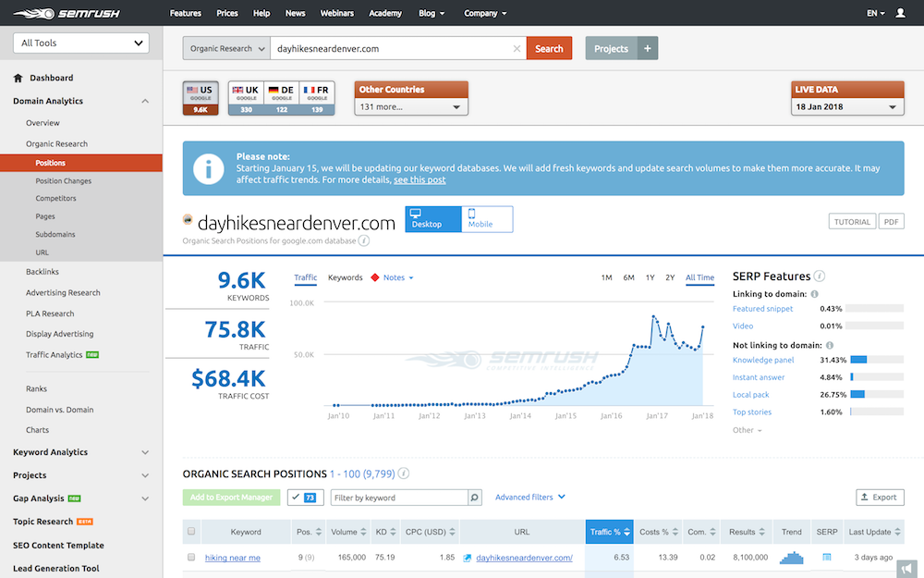The image size is (924, 578).
Task: Open SERP snapshot icon for hiking near me
Action: click(826, 557)
